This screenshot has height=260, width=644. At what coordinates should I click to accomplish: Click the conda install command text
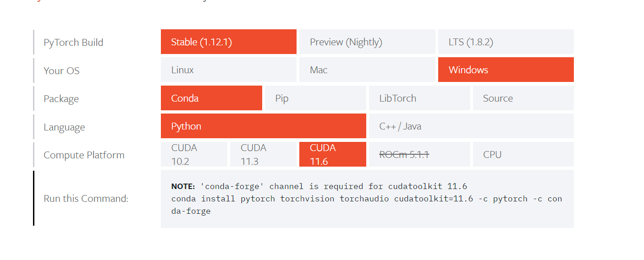367,205
